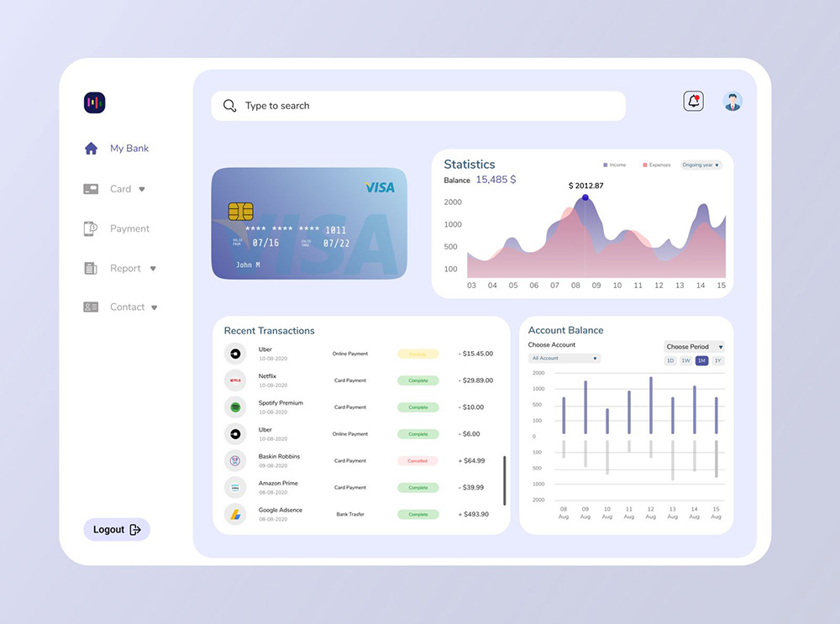Click the Uber icon for the $15.45 transaction

[235, 354]
